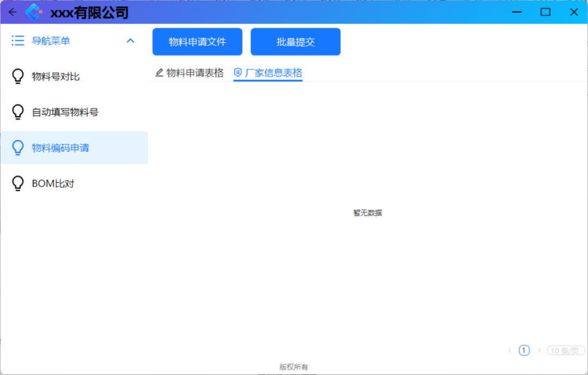The height and width of the screenshot is (375, 588).
Task: Select the 物料编码申请 menu entry
Action: click(x=74, y=147)
